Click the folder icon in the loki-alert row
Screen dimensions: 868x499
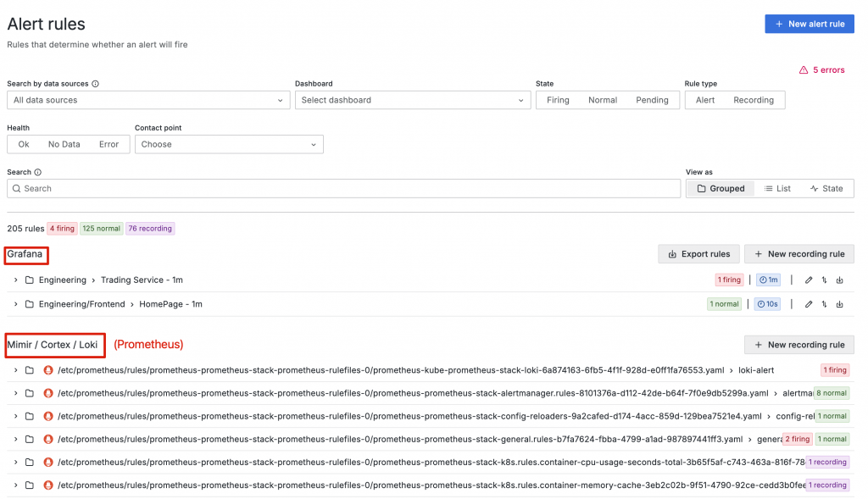coord(30,370)
